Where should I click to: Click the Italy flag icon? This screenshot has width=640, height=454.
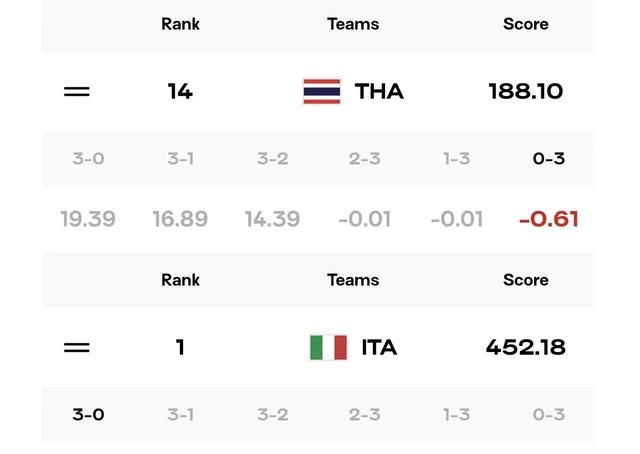point(329,347)
